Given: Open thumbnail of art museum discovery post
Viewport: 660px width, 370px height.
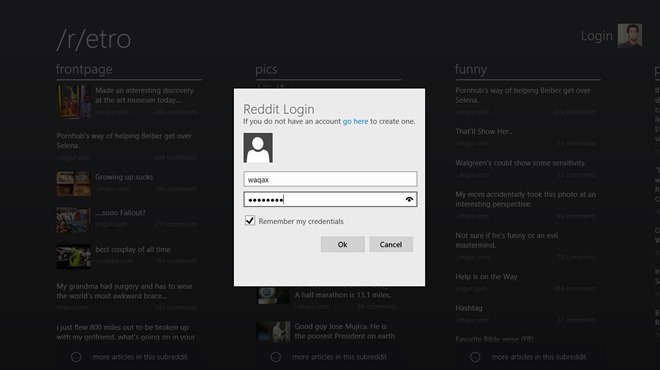Looking at the screenshot, I should click(73, 101).
